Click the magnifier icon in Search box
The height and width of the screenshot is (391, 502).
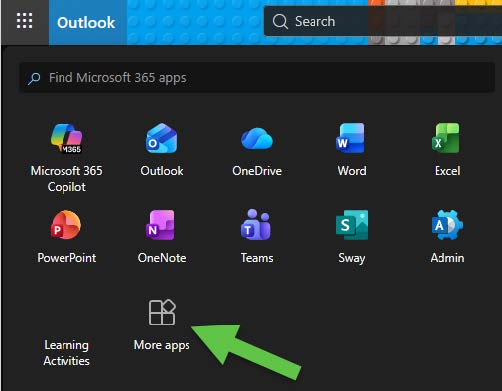[x=280, y=22]
